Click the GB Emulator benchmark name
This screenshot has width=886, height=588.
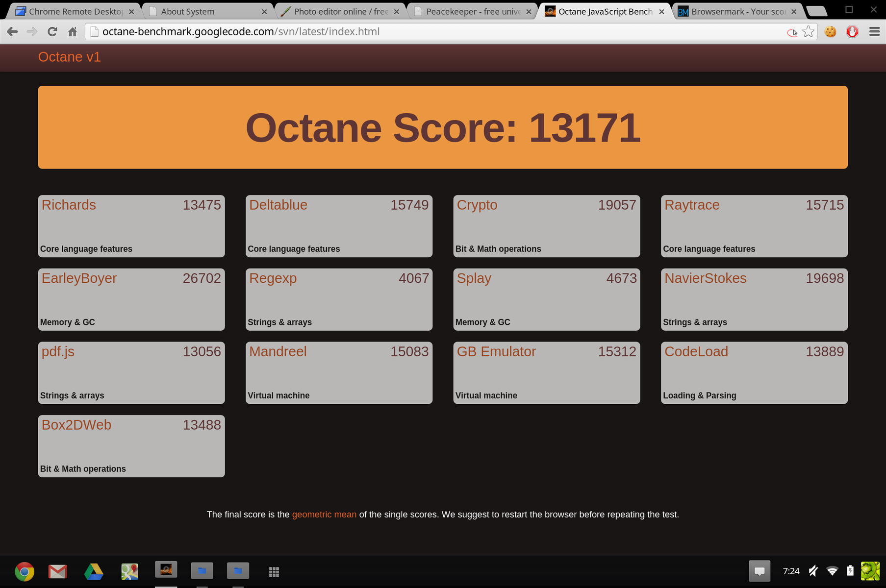(x=496, y=352)
